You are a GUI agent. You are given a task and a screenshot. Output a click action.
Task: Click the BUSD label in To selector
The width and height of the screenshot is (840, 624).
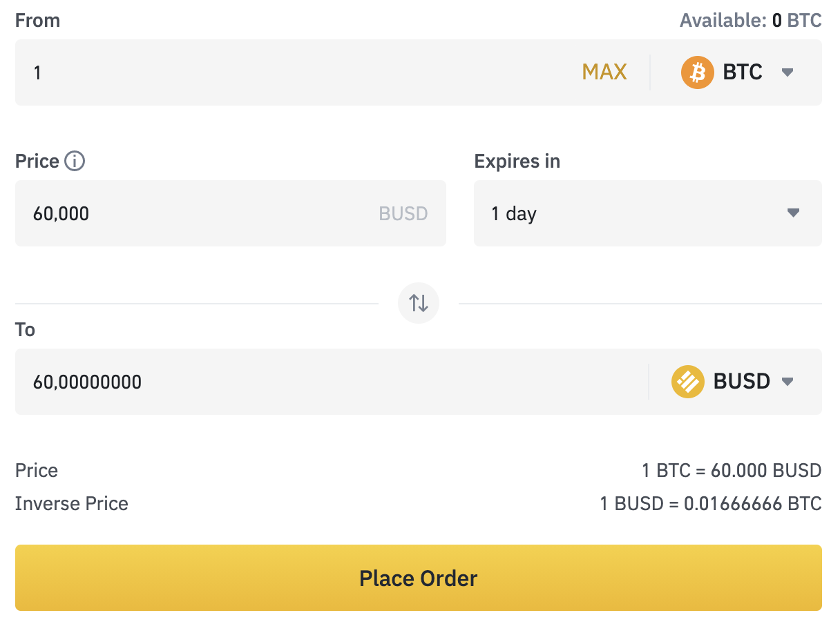(x=741, y=382)
